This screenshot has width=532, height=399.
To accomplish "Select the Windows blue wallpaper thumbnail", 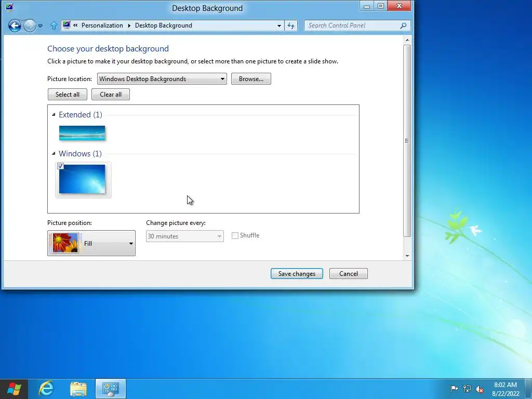I will coord(82,179).
